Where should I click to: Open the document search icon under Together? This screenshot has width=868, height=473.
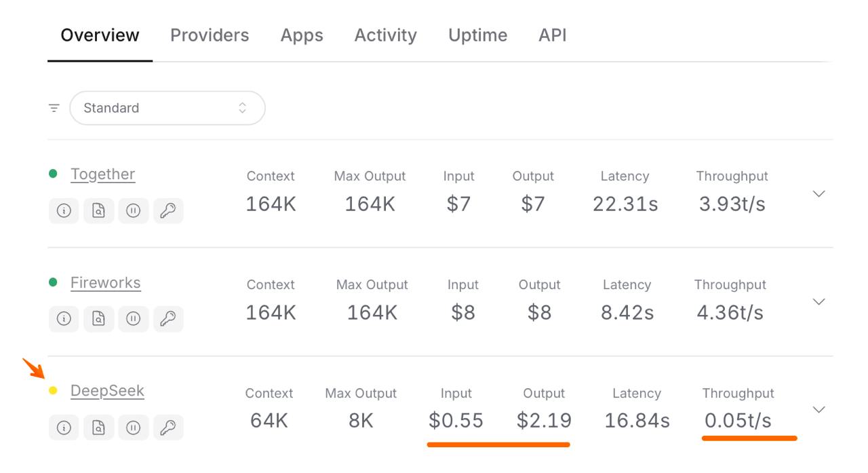(98, 211)
